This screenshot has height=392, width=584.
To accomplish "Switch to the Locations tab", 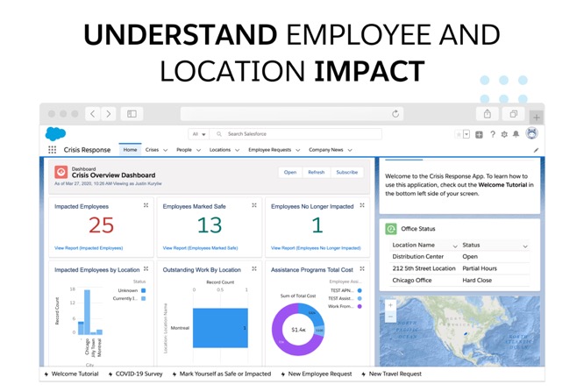I will (220, 150).
